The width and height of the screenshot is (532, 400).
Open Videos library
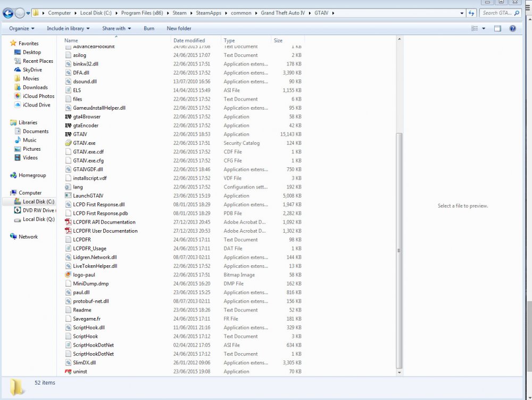click(30, 158)
